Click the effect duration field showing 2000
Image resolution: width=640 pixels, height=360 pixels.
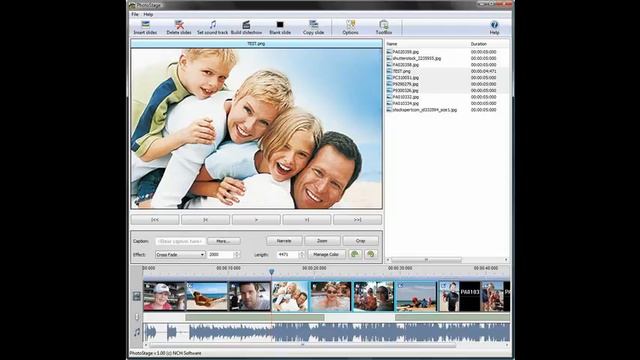pos(220,254)
